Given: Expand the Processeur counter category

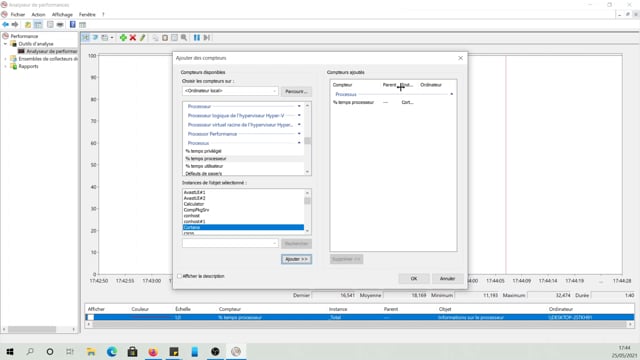Looking at the screenshot, I should 299,106.
